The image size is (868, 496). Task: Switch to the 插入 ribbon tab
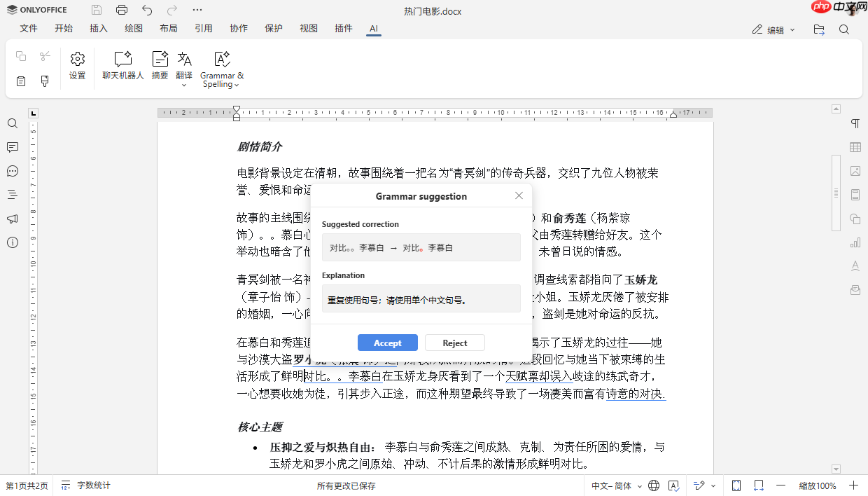(x=99, y=29)
